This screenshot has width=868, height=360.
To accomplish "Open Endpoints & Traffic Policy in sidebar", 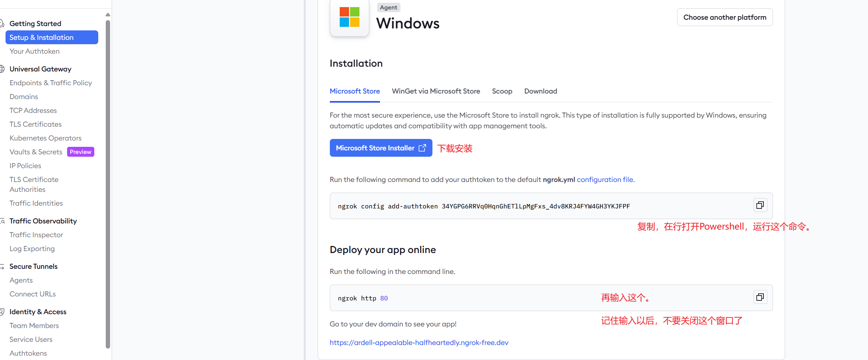I will [x=51, y=83].
